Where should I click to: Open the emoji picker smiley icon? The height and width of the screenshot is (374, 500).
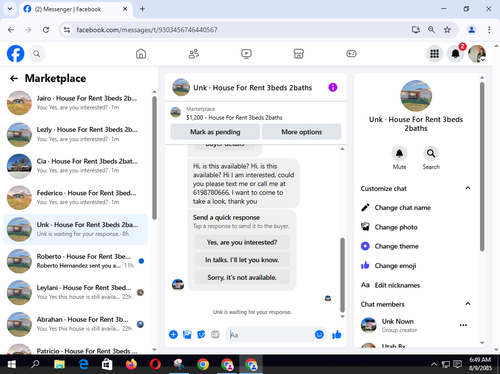coord(319,334)
